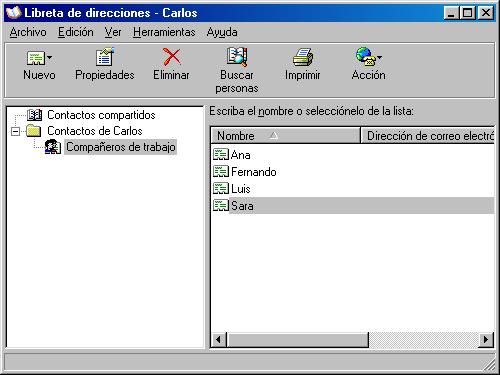Click the Nuevo contact card icon

[x=36, y=58]
